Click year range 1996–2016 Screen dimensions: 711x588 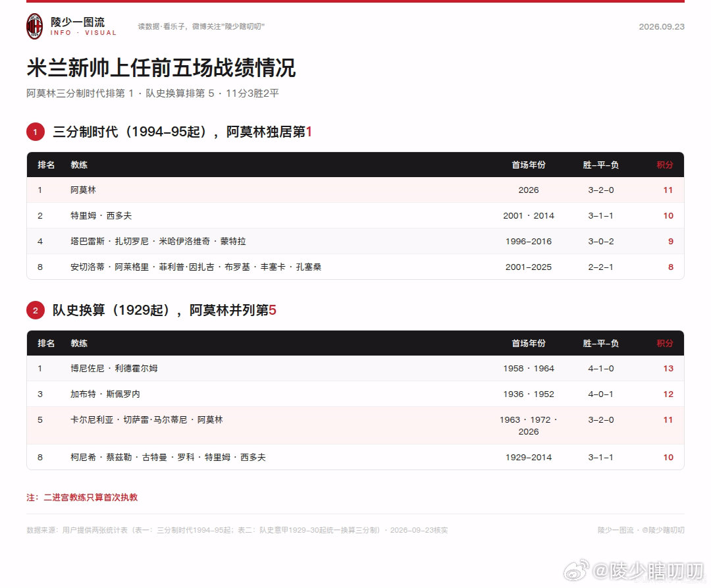pos(529,241)
